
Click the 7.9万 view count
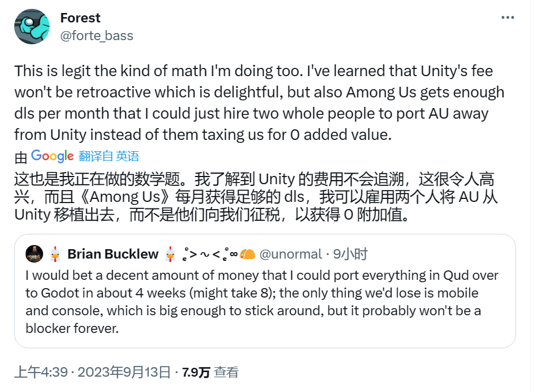click(x=196, y=373)
